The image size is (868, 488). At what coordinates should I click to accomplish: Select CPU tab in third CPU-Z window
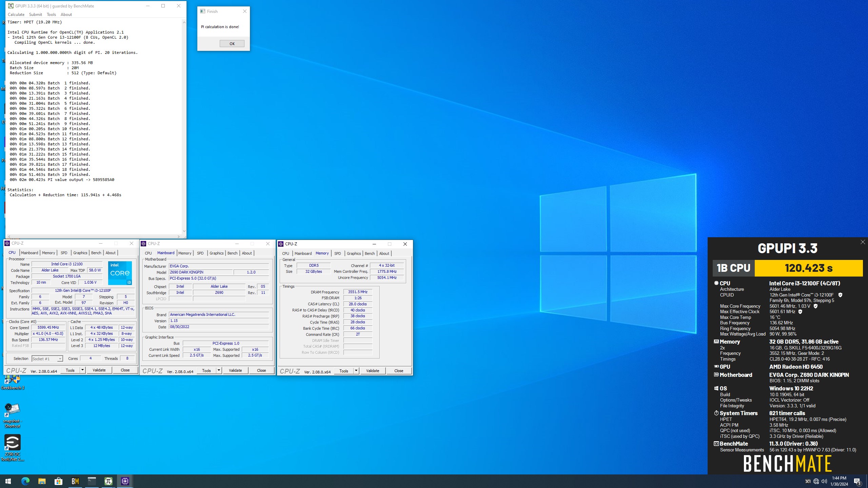tap(285, 253)
